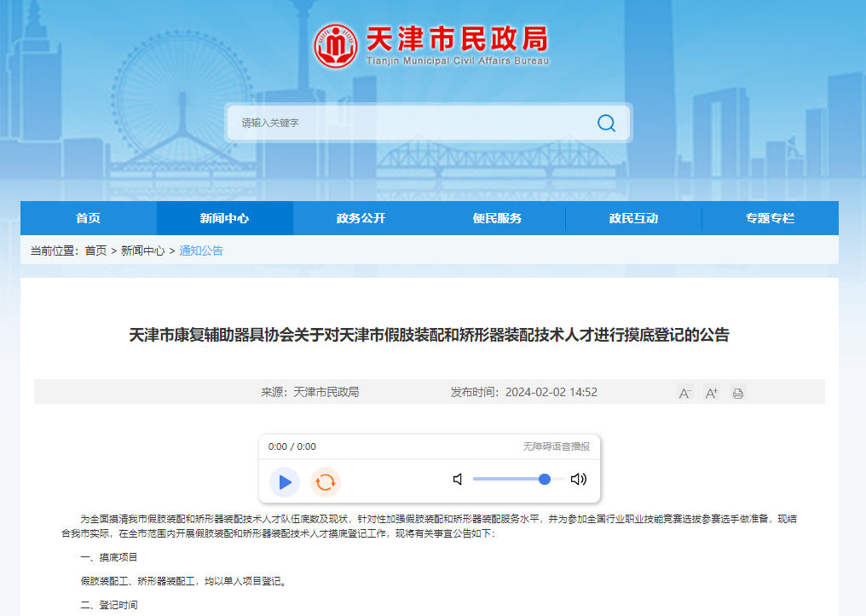This screenshot has width=866, height=616.
Task: Print the page using printer icon
Action: [737, 393]
